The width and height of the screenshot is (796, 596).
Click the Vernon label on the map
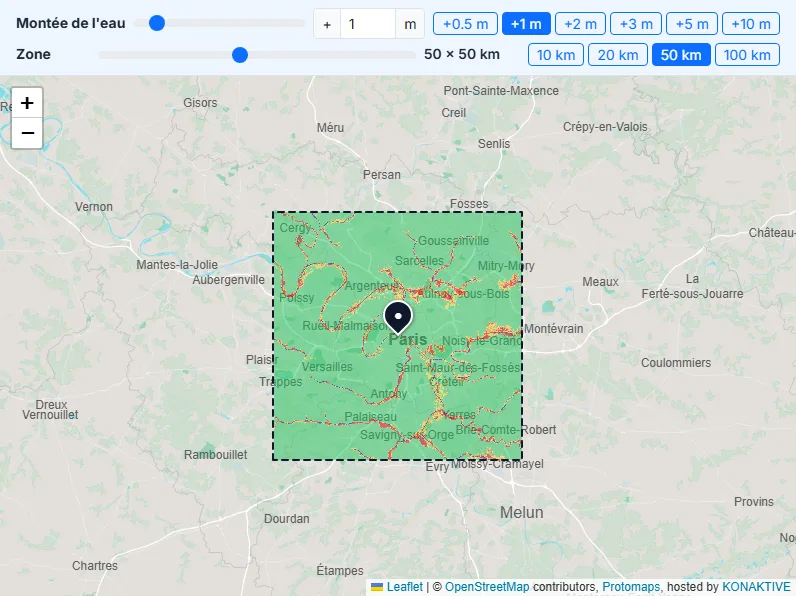(94, 207)
